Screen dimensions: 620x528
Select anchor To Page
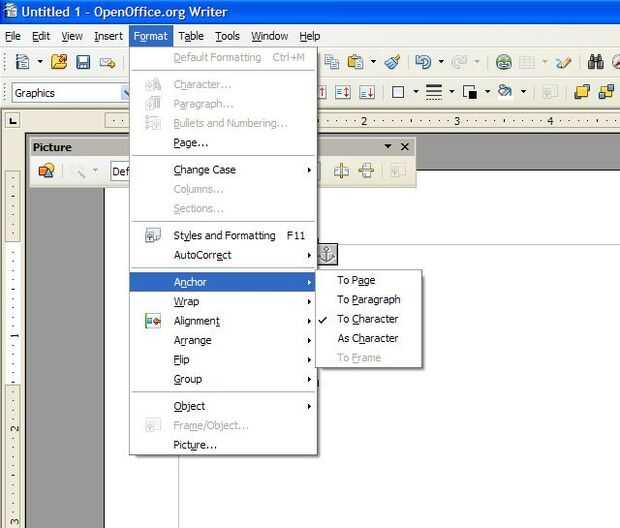(x=369, y=280)
